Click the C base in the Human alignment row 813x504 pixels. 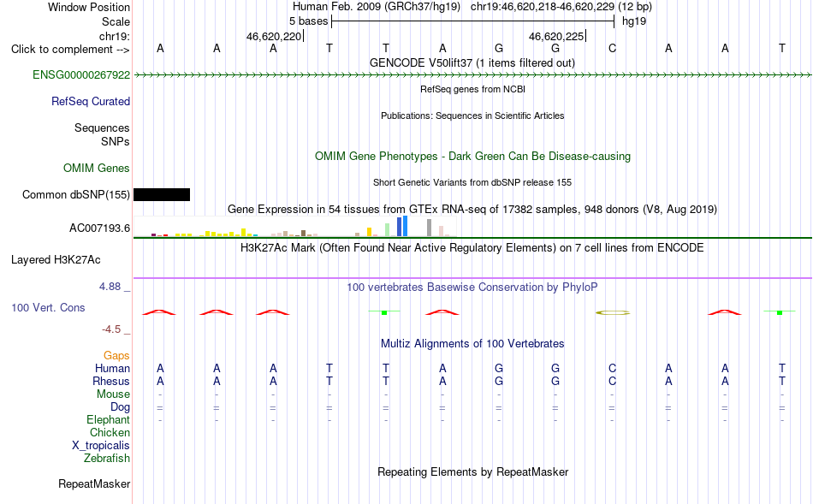(612, 368)
